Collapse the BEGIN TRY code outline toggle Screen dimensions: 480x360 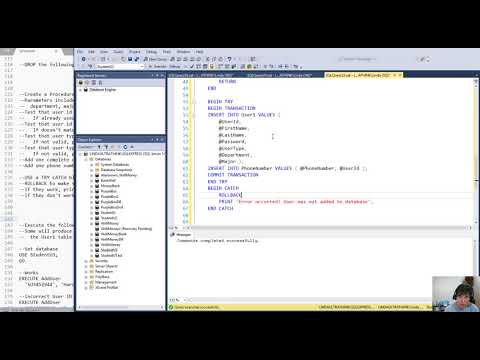pos(194,101)
